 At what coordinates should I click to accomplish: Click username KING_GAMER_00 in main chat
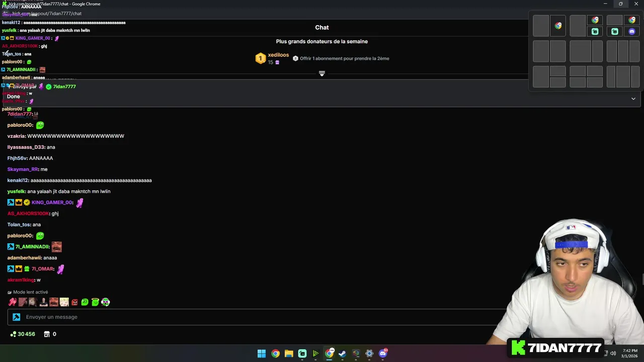[x=52, y=203]
